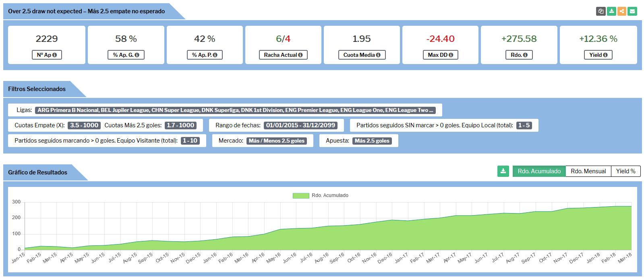Select the Rdo. Acumulado chart view

[x=539, y=171]
